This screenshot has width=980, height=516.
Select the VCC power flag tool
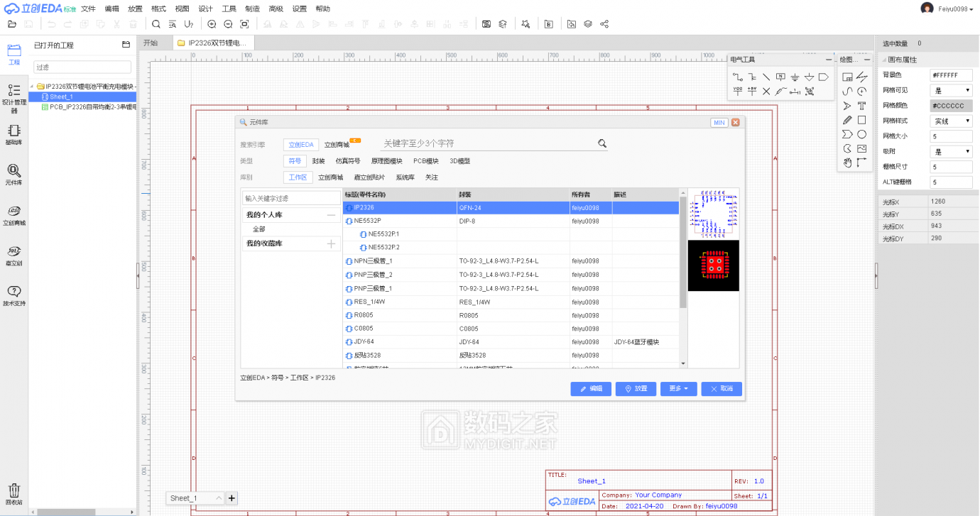[737, 91]
